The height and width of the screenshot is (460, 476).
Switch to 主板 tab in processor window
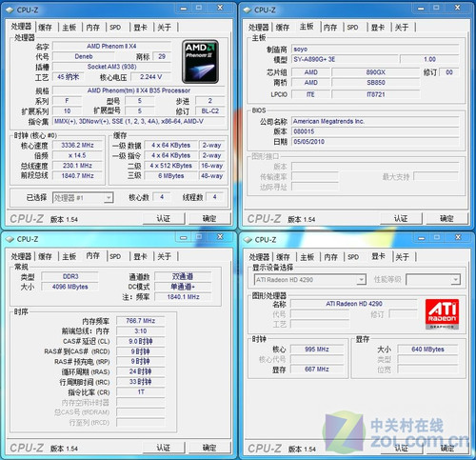tap(69, 28)
